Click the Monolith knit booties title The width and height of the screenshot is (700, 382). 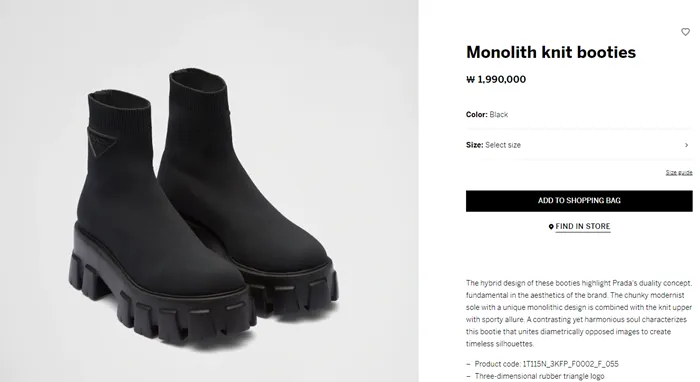pos(551,52)
